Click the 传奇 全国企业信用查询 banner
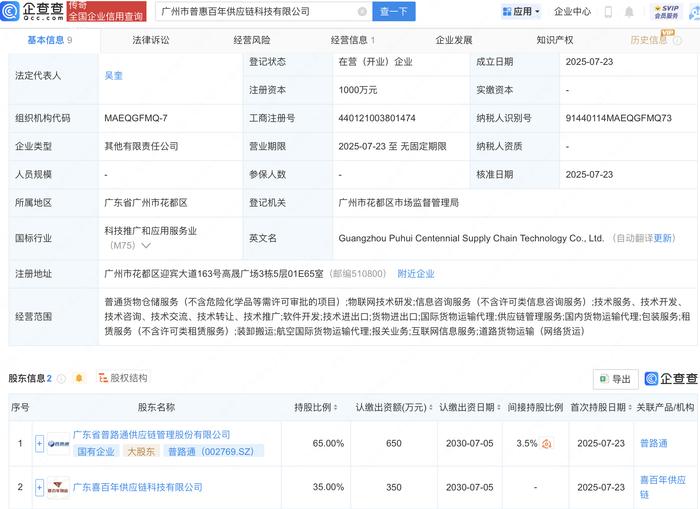Image resolution: width=700 pixels, height=509 pixels. [x=106, y=11]
